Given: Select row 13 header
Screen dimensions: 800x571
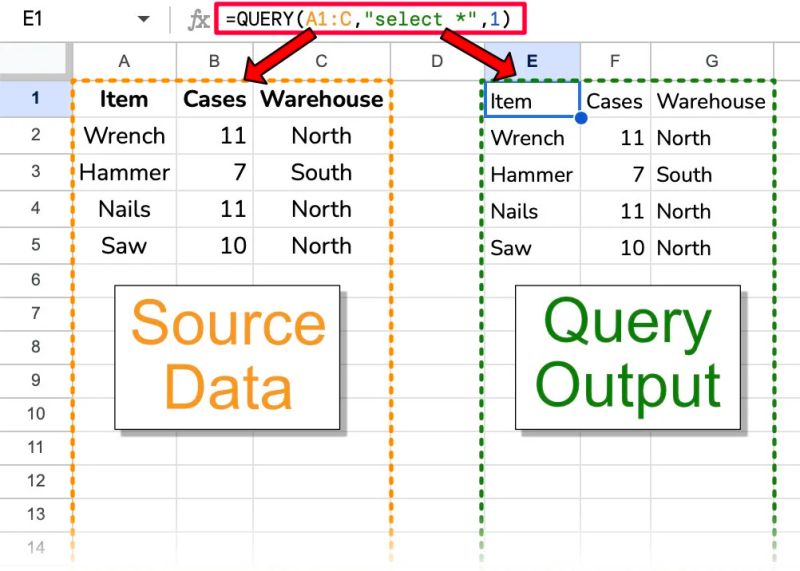Looking at the screenshot, I should (35, 514).
